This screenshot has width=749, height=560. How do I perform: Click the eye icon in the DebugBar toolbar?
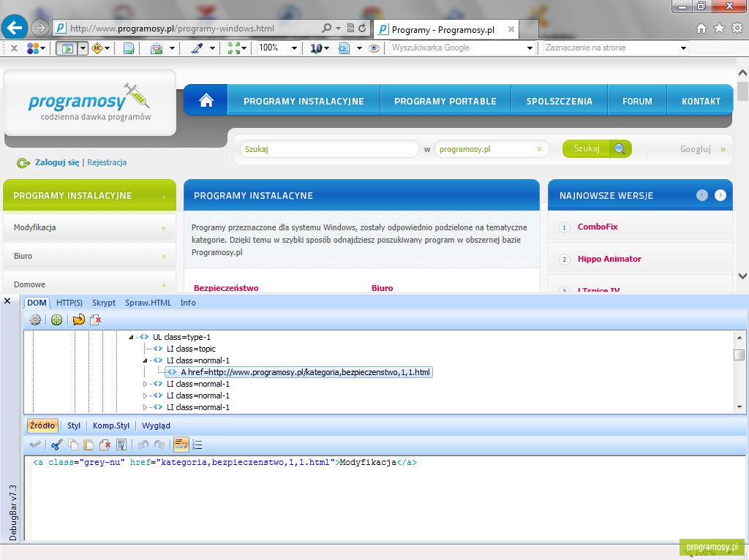pyautogui.click(x=374, y=48)
